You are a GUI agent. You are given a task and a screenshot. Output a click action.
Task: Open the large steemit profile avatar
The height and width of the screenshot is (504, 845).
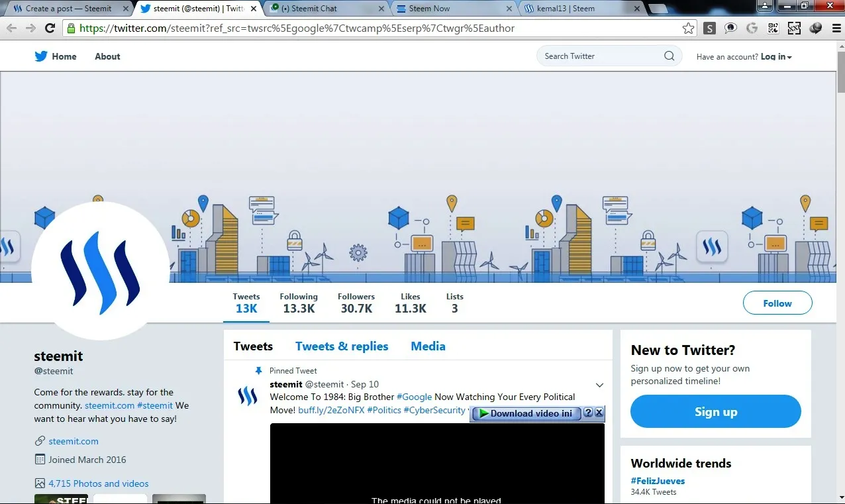pyautogui.click(x=100, y=271)
